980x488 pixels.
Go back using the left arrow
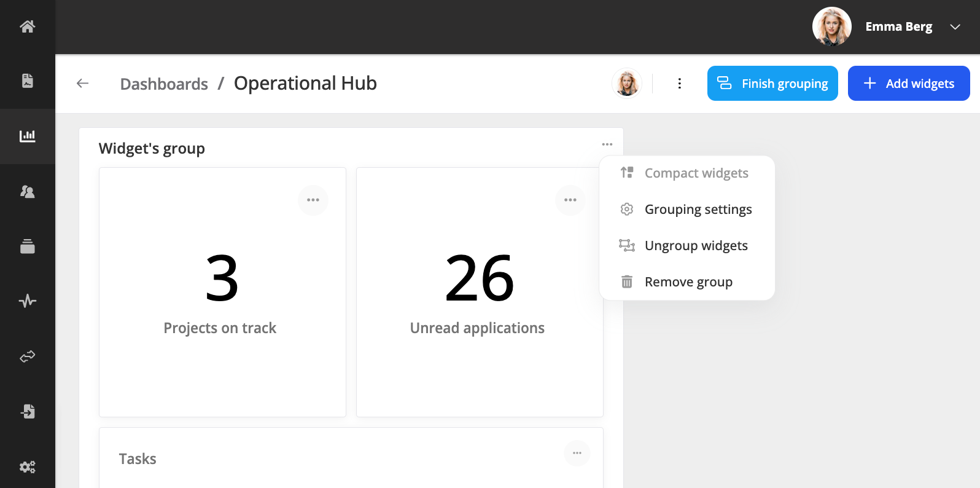pos(83,84)
